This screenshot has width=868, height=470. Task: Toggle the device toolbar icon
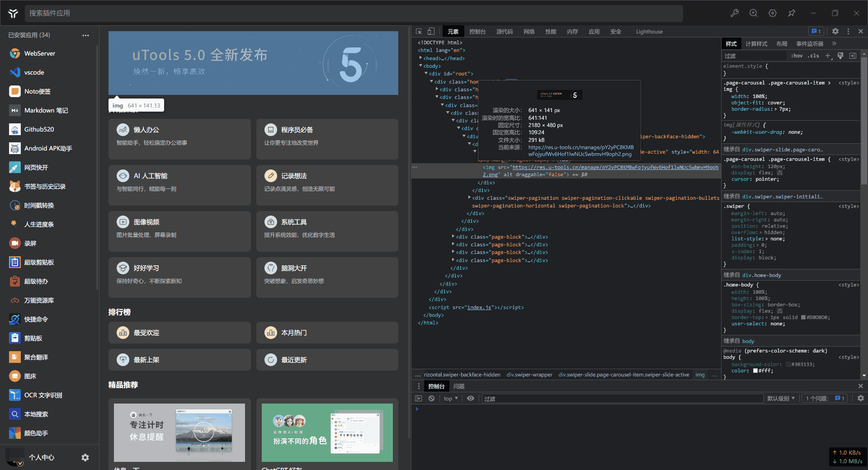[431, 32]
